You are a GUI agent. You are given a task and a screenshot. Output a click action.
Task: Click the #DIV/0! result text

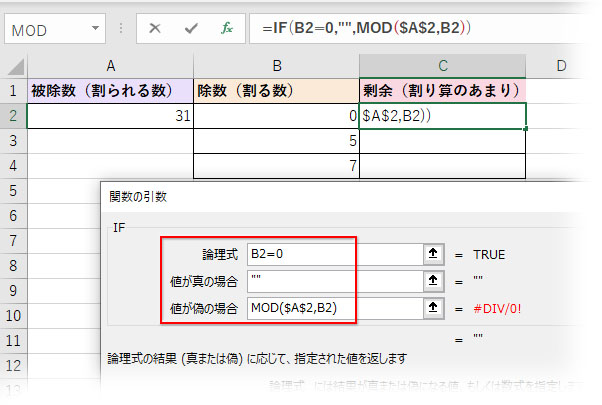[497, 309]
